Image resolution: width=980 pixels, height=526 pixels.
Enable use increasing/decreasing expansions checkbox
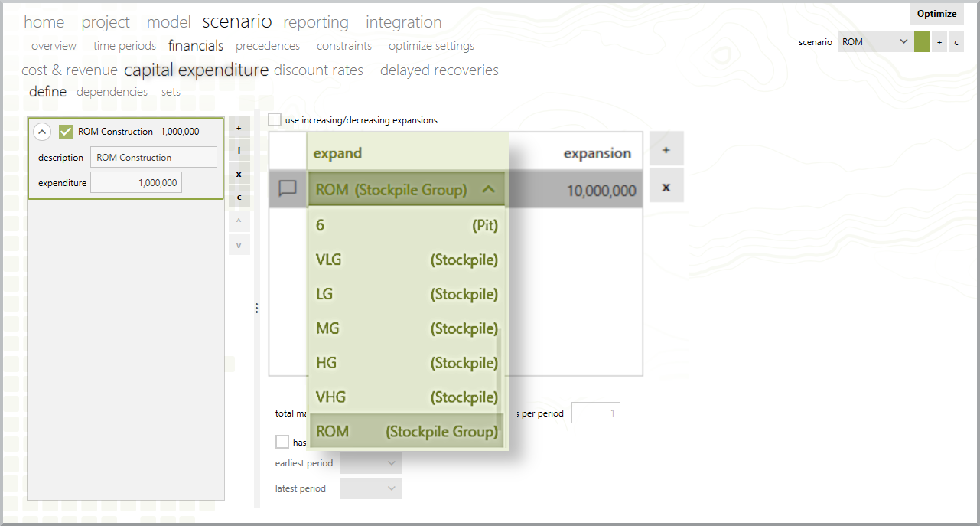275,120
